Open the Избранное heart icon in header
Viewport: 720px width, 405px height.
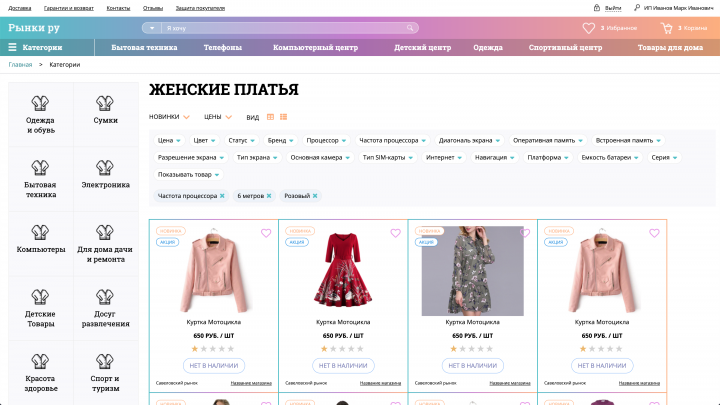(x=588, y=28)
